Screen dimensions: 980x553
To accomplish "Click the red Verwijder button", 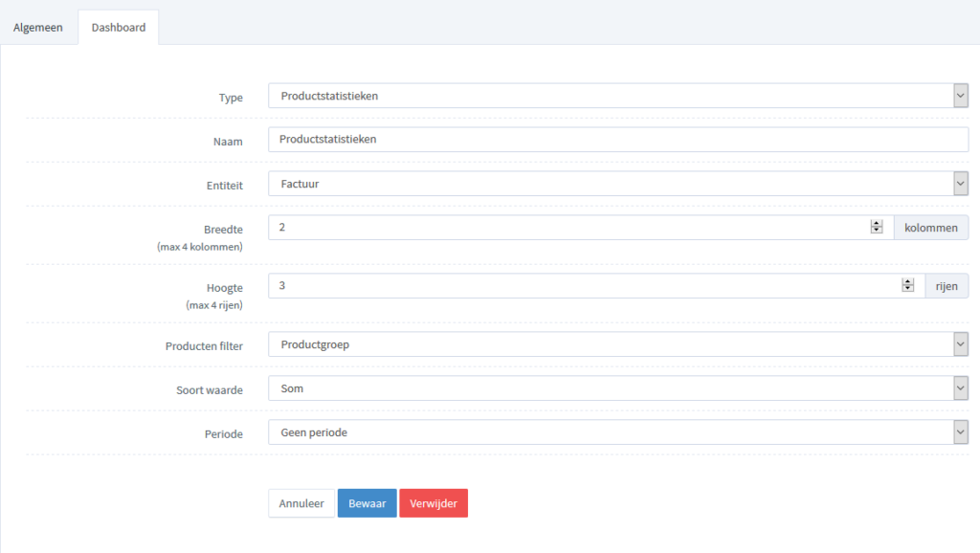I will [x=434, y=502].
